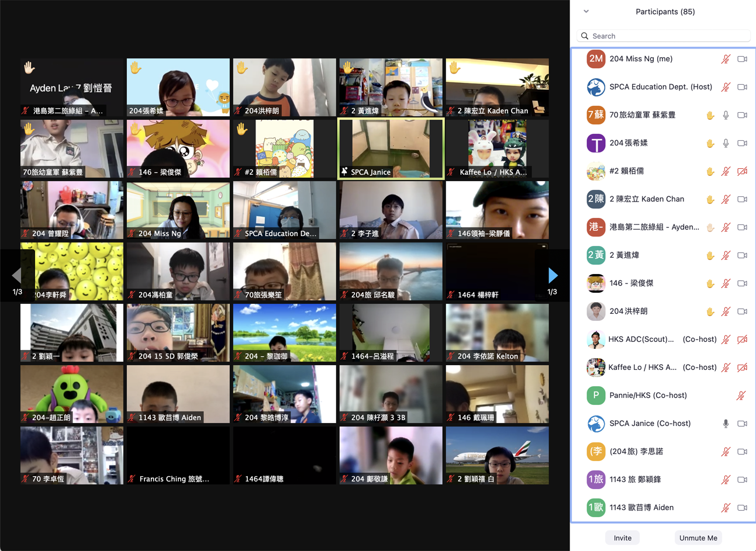The height and width of the screenshot is (551, 756).
Task: Click microphone icon beside 204張希嫌 in participants
Action: point(726,143)
